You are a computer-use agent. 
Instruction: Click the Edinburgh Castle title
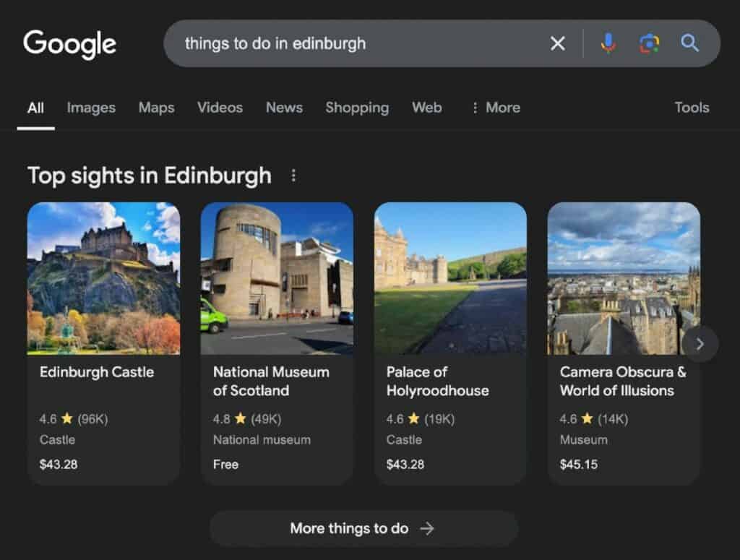[x=97, y=372]
